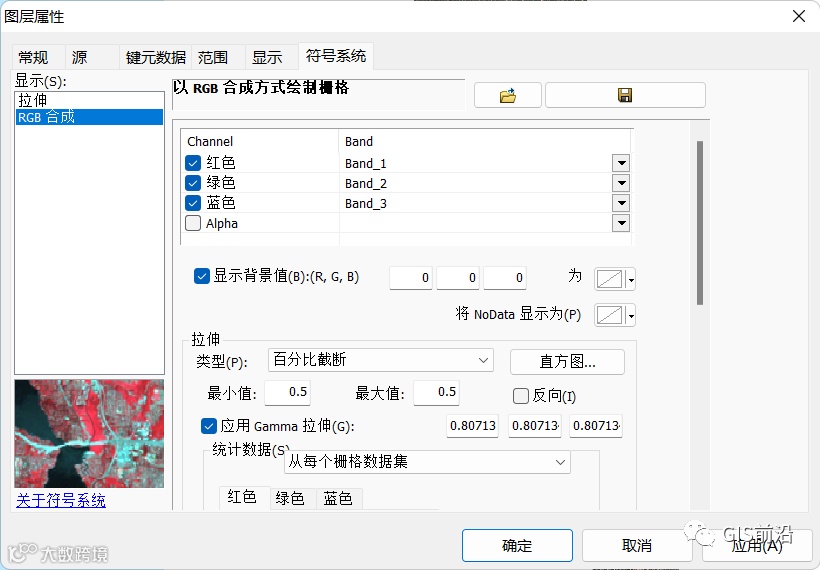
Task: Open the 百分比截断 stretch type dropdown
Action: tap(381, 360)
